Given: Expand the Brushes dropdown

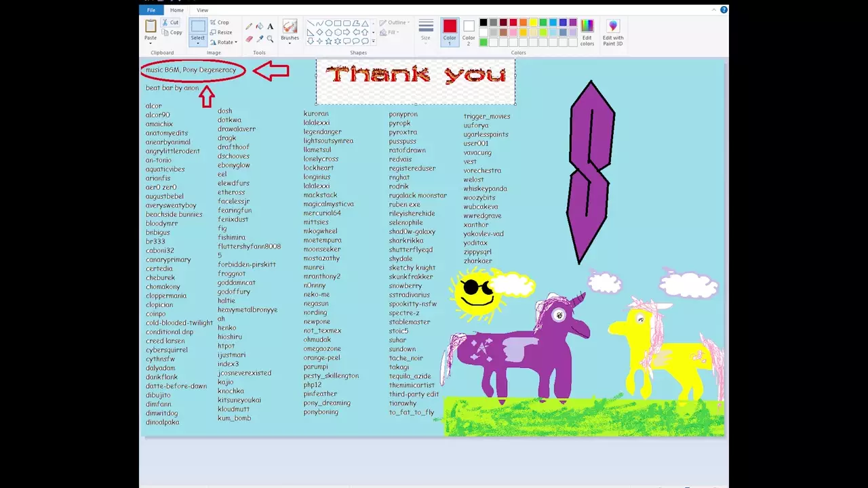Looking at the screenshot, I should click(x=290, y=43).
